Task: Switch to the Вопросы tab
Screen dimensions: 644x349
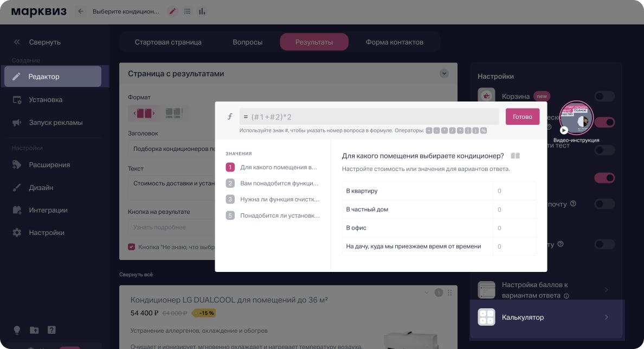Action: pos(247,41)
